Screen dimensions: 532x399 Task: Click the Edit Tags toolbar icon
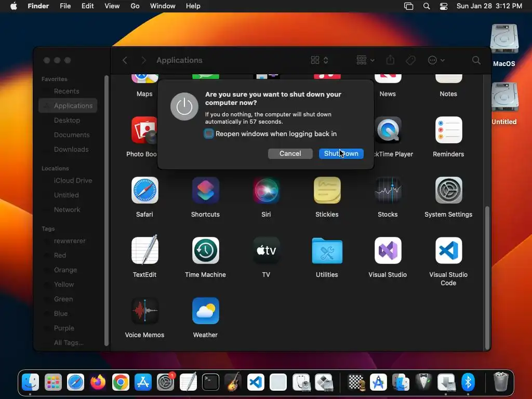[410, 60]
